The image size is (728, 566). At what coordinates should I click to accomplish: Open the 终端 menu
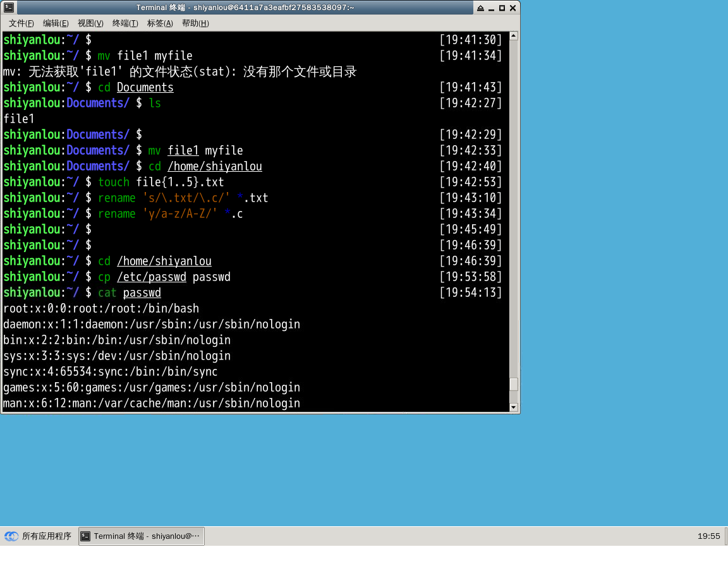point(124,23)
